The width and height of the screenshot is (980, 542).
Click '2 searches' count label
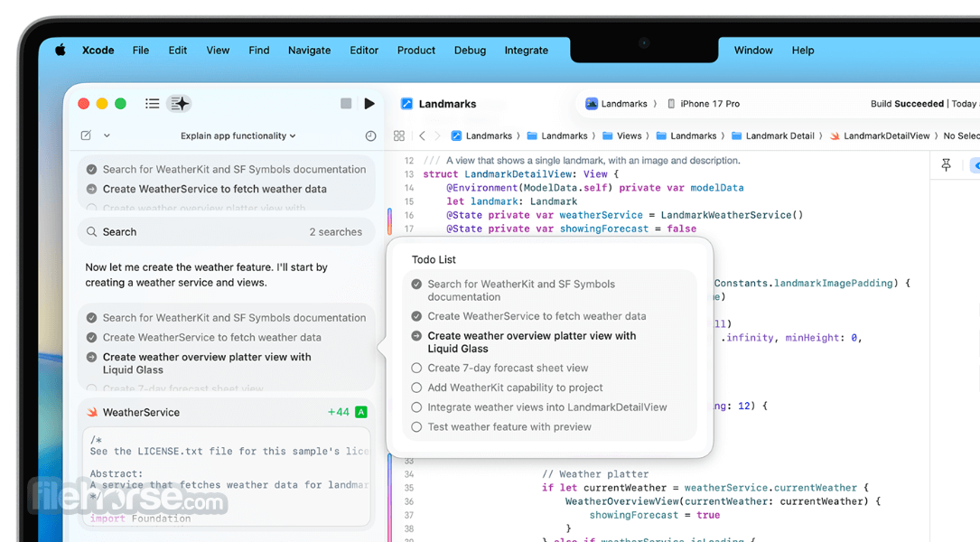tap(336, 232)
